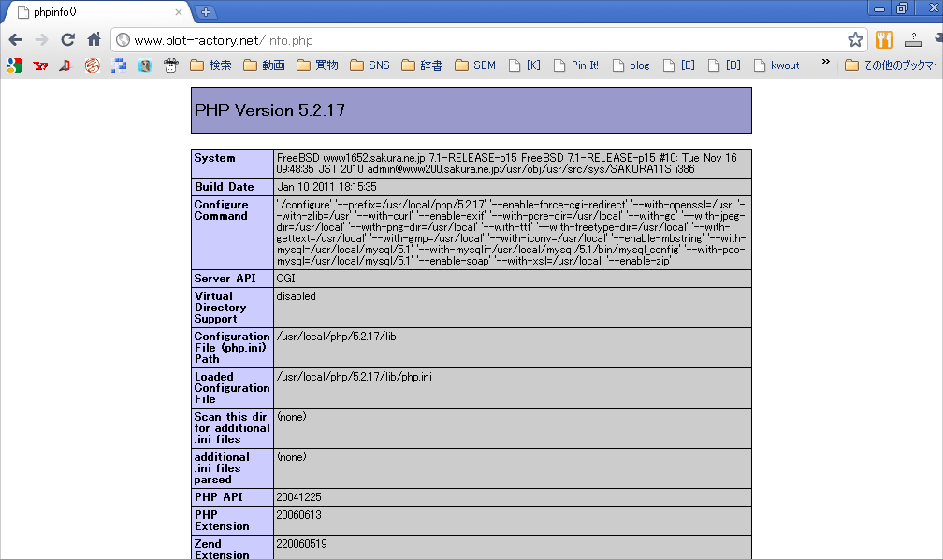Viewport: 943px width, 560px height.
Task: Expand the SNS bookmark folder
Action: pos(370,65)
